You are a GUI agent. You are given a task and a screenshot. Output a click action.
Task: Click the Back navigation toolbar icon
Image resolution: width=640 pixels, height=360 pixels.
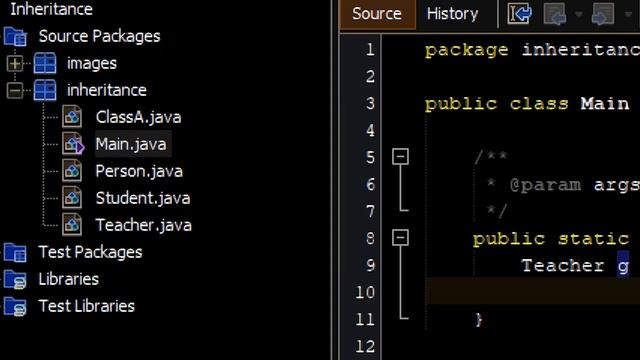(x=555, y=14)
